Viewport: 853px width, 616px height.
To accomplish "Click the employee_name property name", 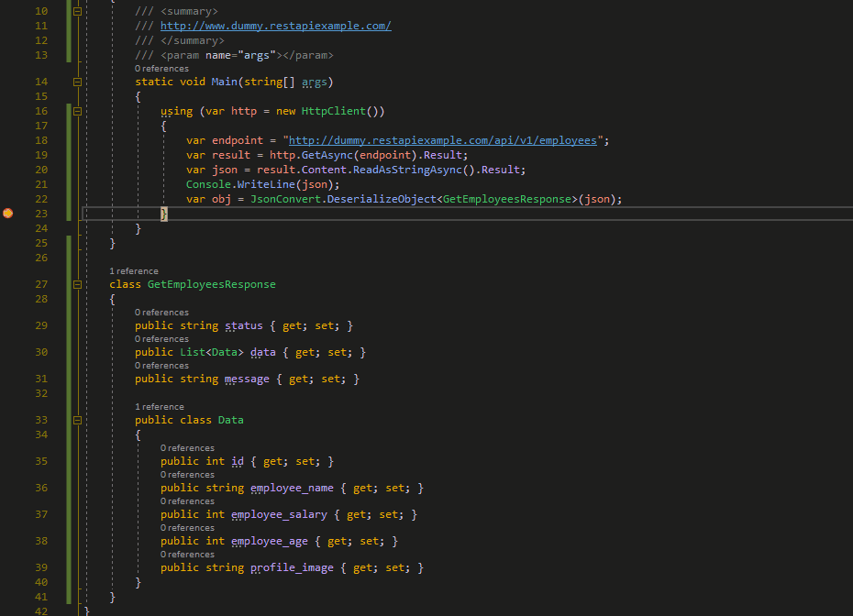I will 293,488.
